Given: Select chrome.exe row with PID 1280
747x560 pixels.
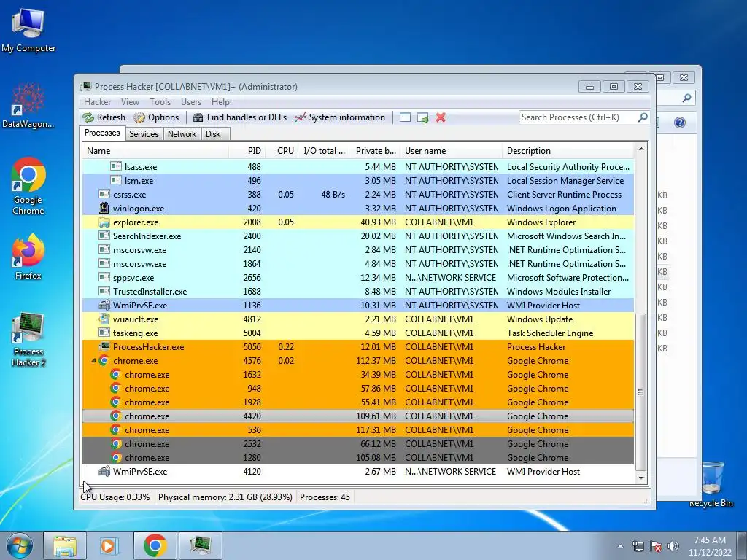Looking at the screenshot, I should [x=357, y=458].
